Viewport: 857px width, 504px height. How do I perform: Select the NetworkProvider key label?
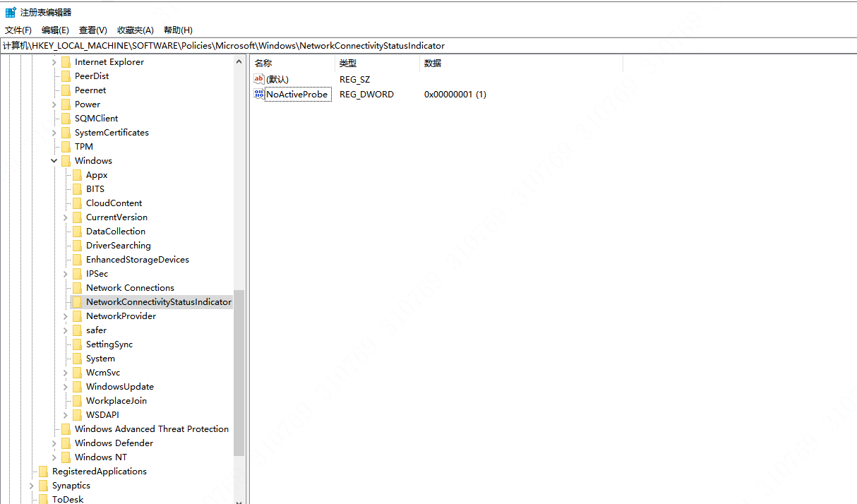[x=121, y=316]
